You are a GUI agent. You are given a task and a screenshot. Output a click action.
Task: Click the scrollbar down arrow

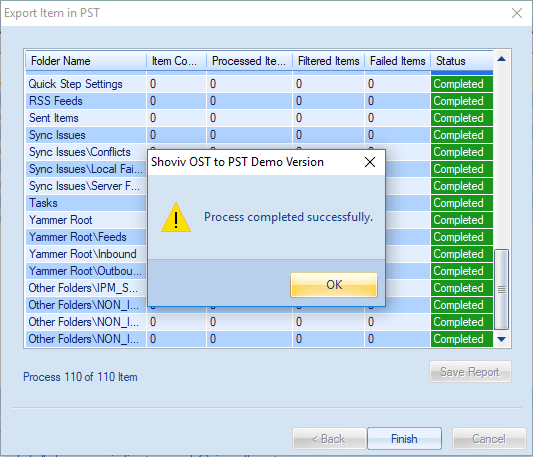coord(501,339)
